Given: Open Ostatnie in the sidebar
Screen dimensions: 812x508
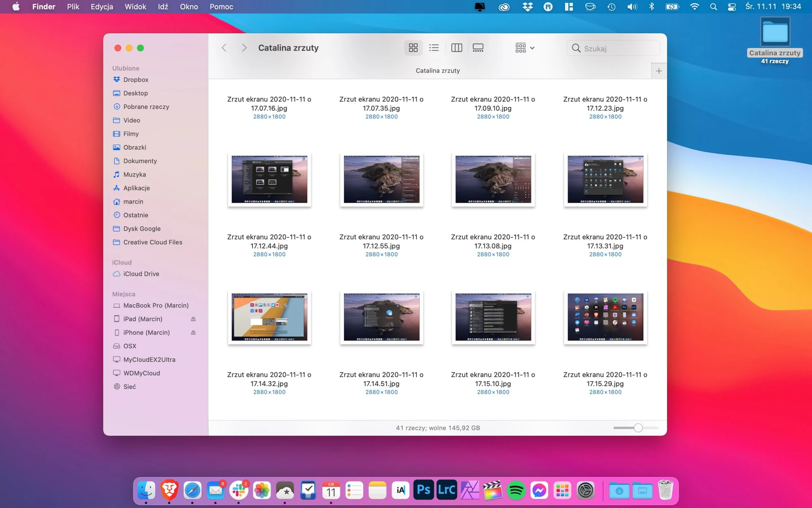Looking at the screenshot, I should pos(136,215).
